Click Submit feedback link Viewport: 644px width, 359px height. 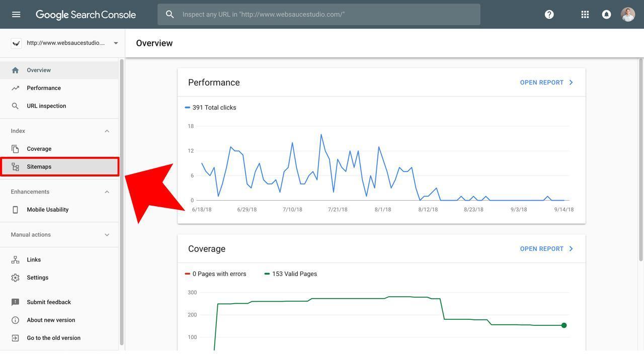click(x=49, y=302)
